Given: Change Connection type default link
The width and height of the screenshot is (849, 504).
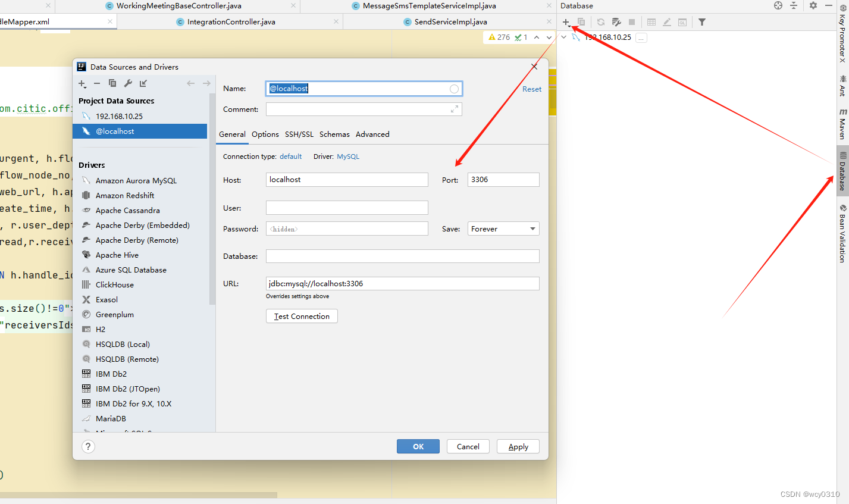Looking at the screenshot, I should pyautogui.click(x=290, y=156).
